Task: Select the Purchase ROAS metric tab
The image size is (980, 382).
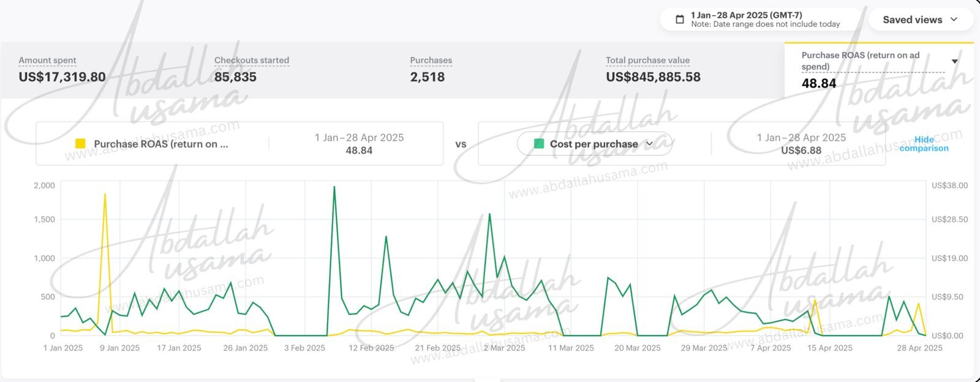Action: (879, 70)
